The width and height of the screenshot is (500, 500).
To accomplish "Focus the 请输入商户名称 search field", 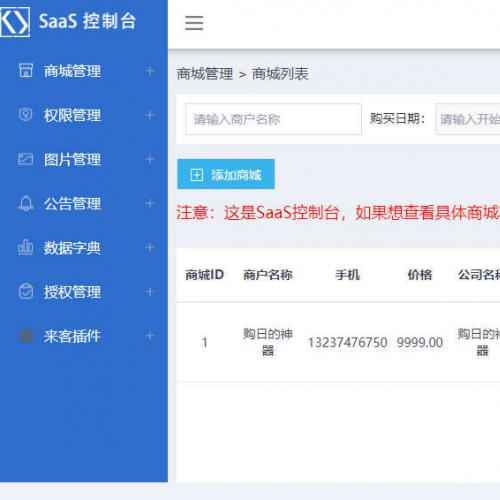I will [273, 119].
